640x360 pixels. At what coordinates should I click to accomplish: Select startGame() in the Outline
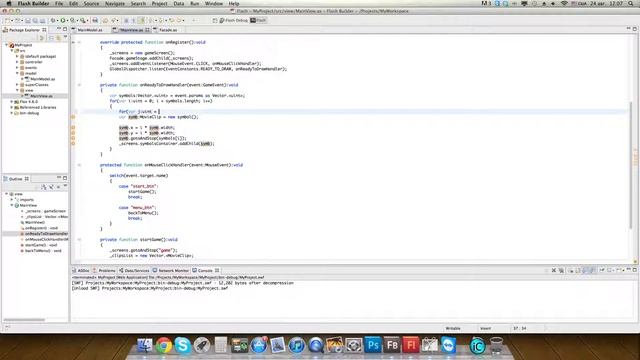[41, 245]
